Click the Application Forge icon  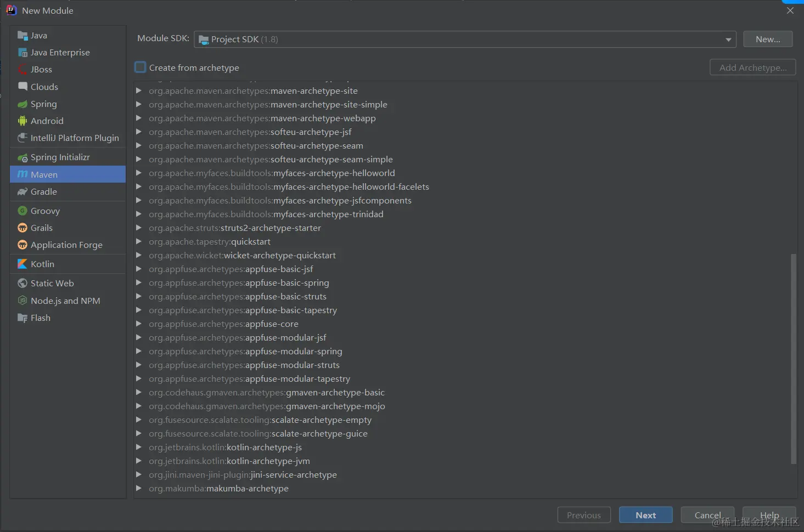pyautogui.click(x=23, y=245)
